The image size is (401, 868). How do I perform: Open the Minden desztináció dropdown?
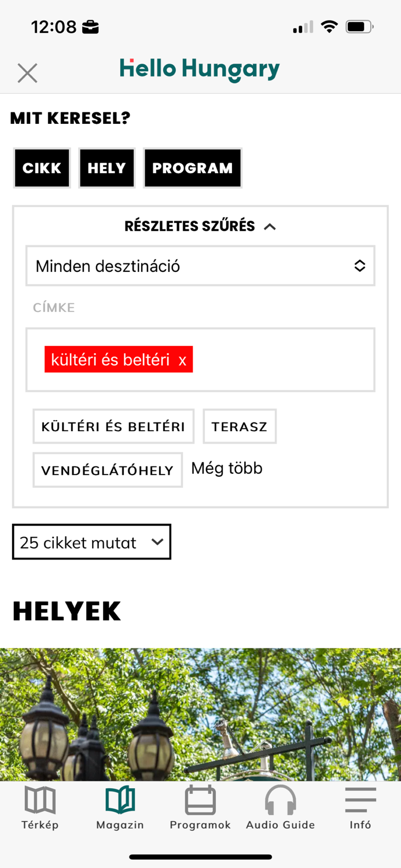click(200, 266)
